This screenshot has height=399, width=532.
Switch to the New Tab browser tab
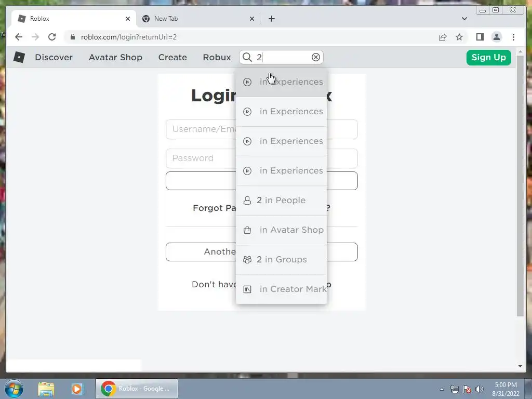tap(198, 19)
